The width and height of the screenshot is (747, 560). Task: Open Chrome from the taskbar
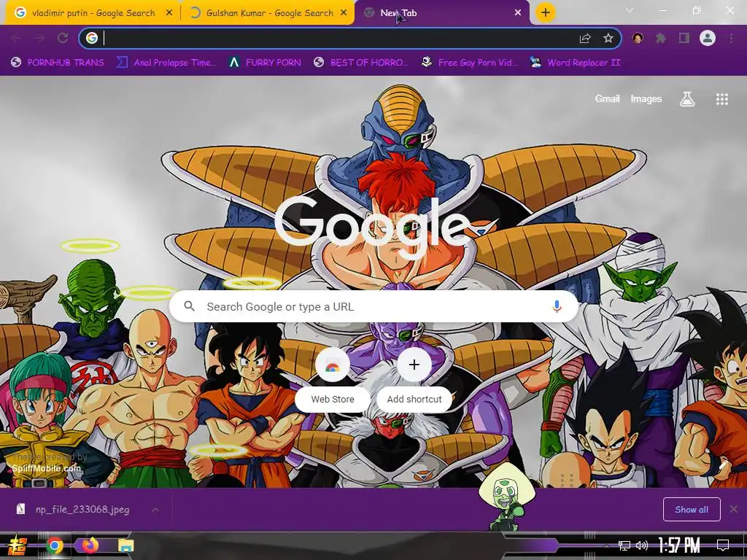point(54,545)
